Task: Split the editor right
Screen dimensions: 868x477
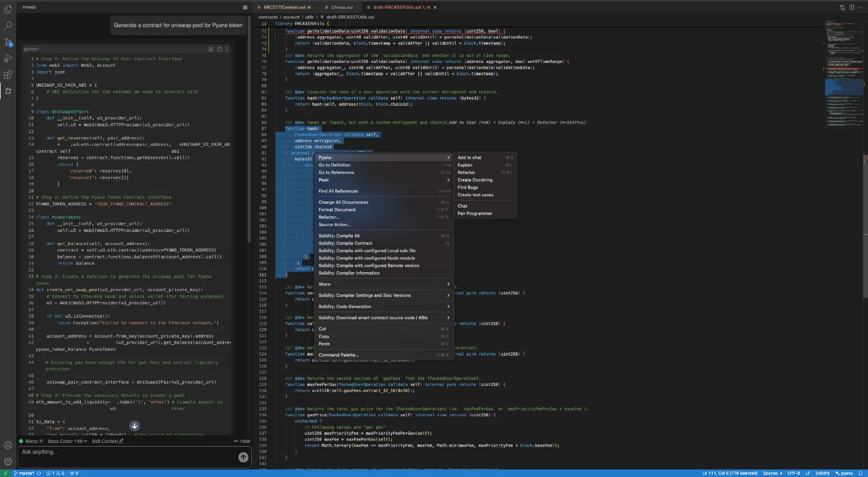Action: click(x=851, y=7)
